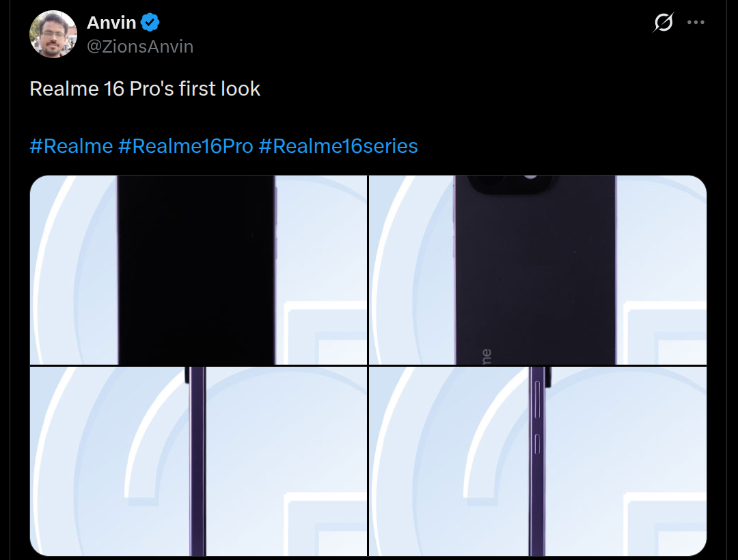Open the phone back panel photo

(537, 270)
